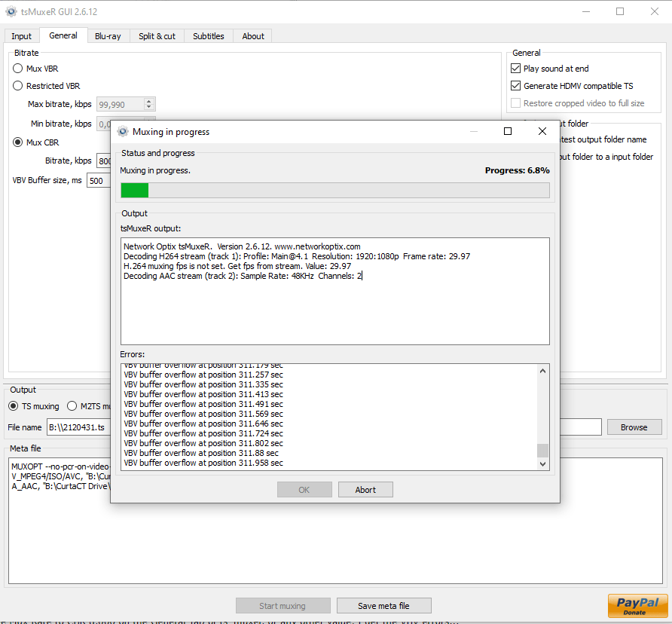Switch output to M2TS muxing

[72, 406]
